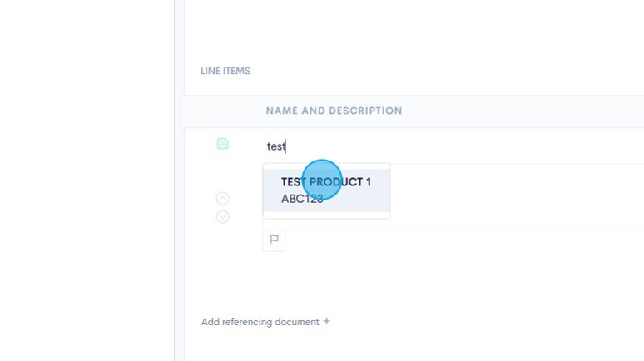Click the LINE ITEMS section heading
The image size is (644, 361).
[225, 71]
